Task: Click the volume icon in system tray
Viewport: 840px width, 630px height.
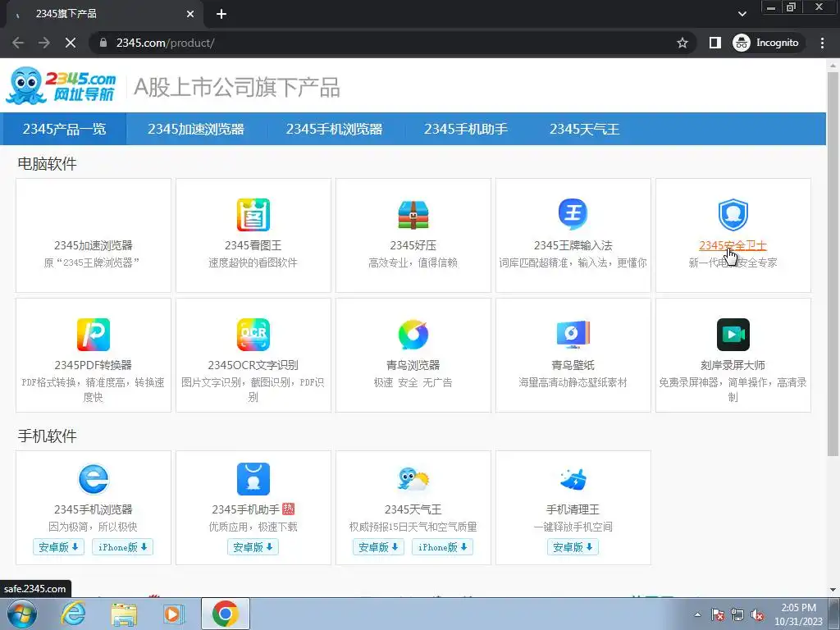Action: pyautogui.click(x=757, y=615)
